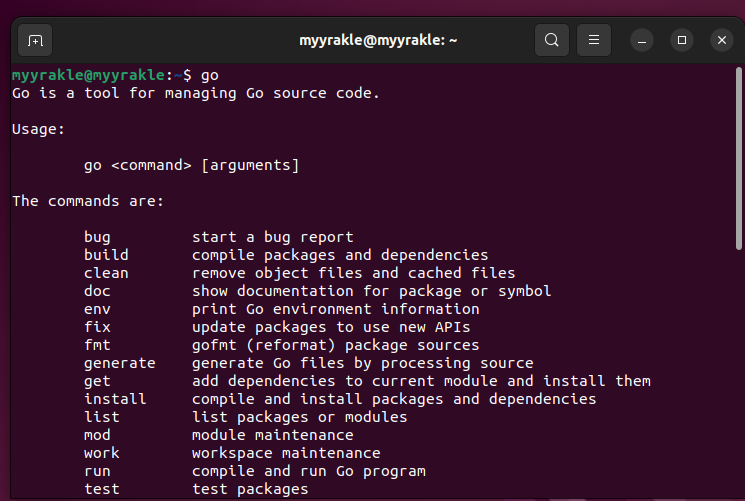This screenshot has width=745, height=501.
Task: Click the myyrakle@myyrakle title bar text
Action: [x=378, y=41]
